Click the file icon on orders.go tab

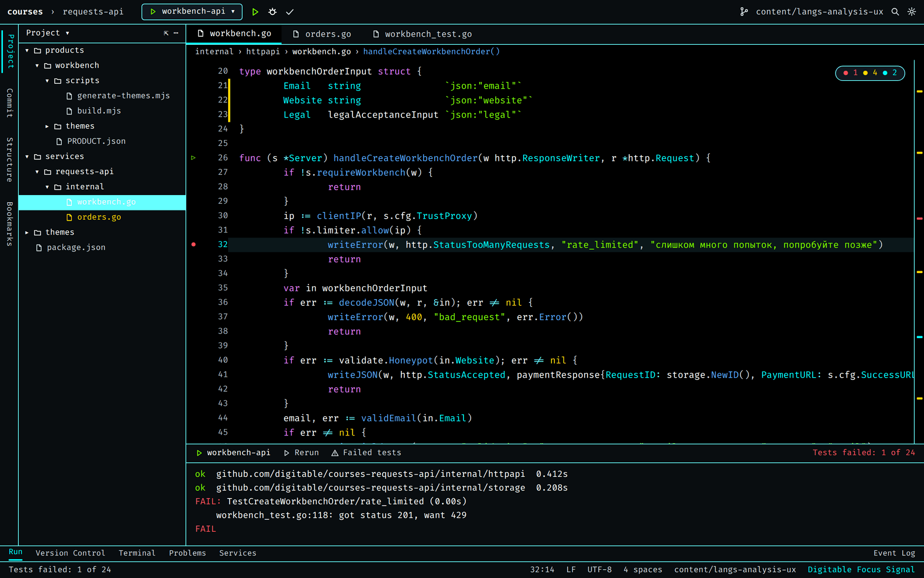pos(296,34)
